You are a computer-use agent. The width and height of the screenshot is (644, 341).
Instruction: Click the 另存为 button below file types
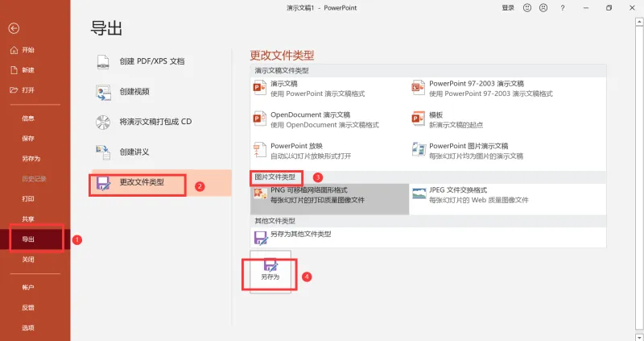[x=270, y=272]
